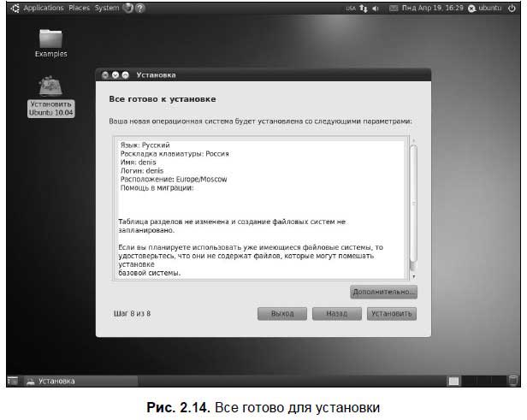Open the System menu

point(107,8)
